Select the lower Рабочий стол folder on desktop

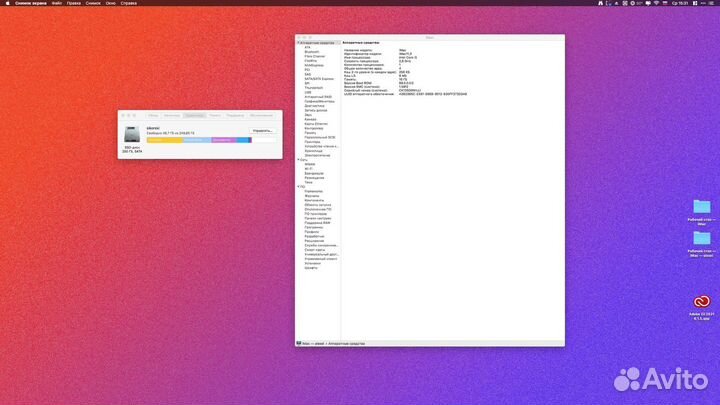(702, 238)
